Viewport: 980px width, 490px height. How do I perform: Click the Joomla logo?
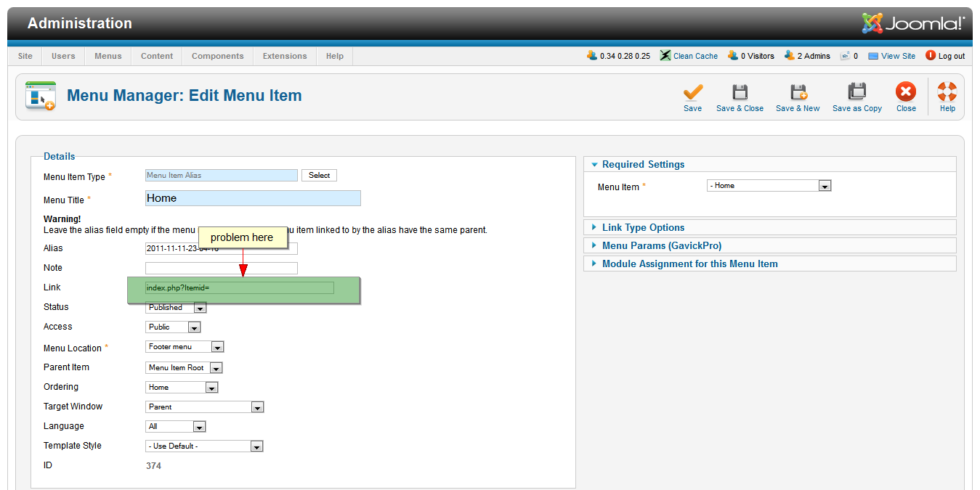coord(913,23)
